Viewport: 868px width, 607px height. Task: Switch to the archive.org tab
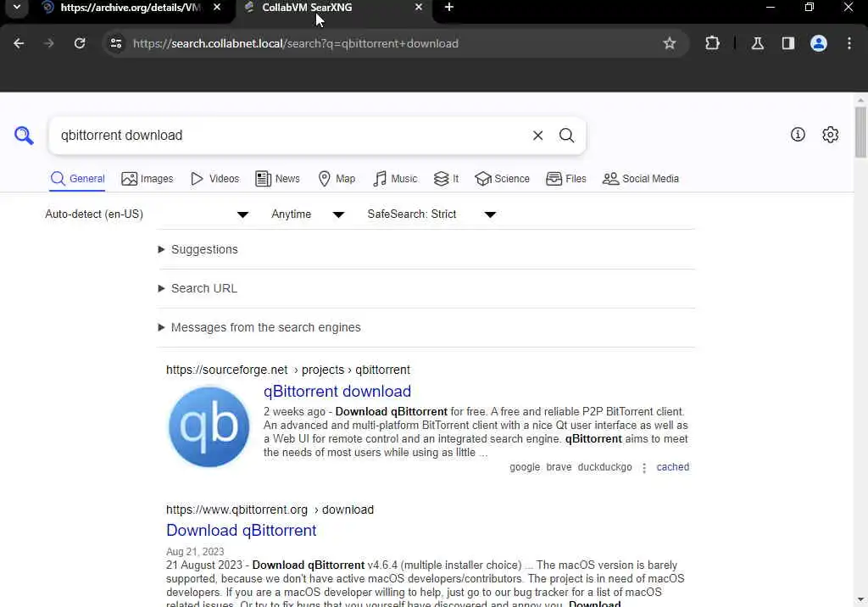(x=130, y=8)
